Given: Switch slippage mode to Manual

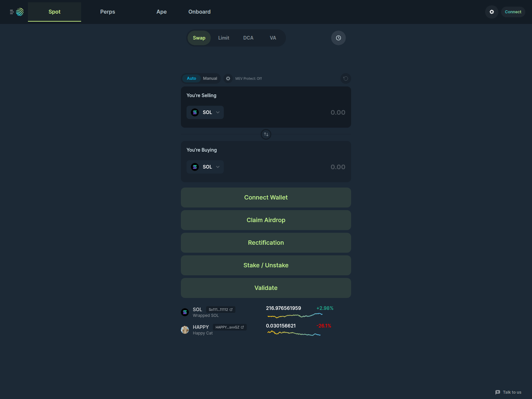Looking at the screenshot, I should click(210, 78).
